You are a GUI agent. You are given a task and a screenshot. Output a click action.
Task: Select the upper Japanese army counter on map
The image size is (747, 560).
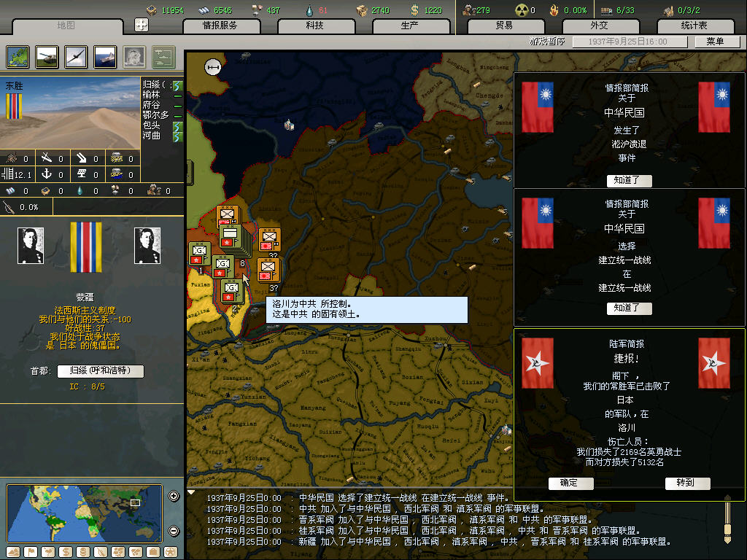tap(270, 239)
